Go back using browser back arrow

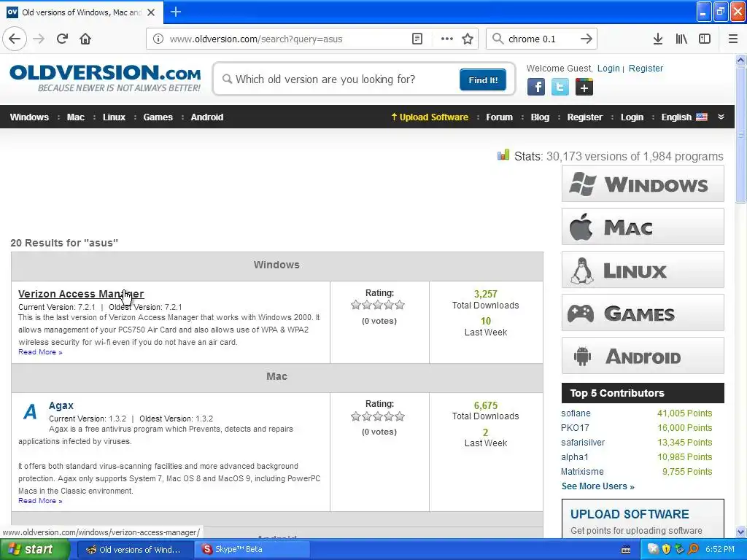pos(15,39)
